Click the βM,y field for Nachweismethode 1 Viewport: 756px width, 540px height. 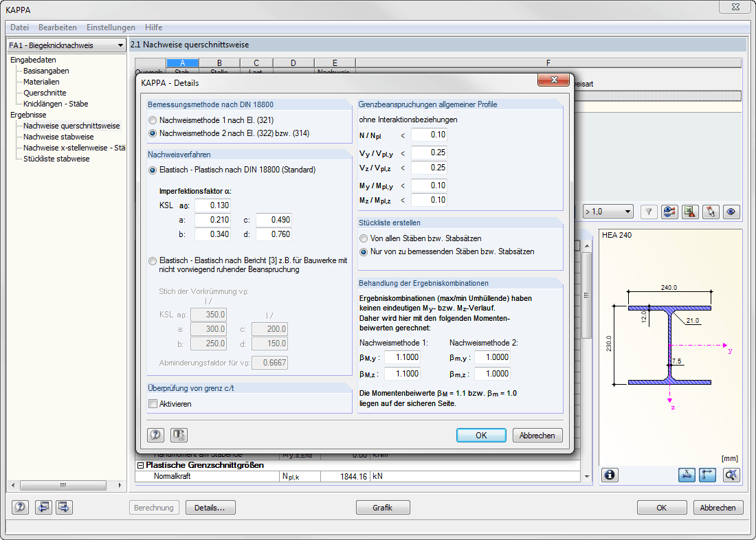[x=402, y=357]
